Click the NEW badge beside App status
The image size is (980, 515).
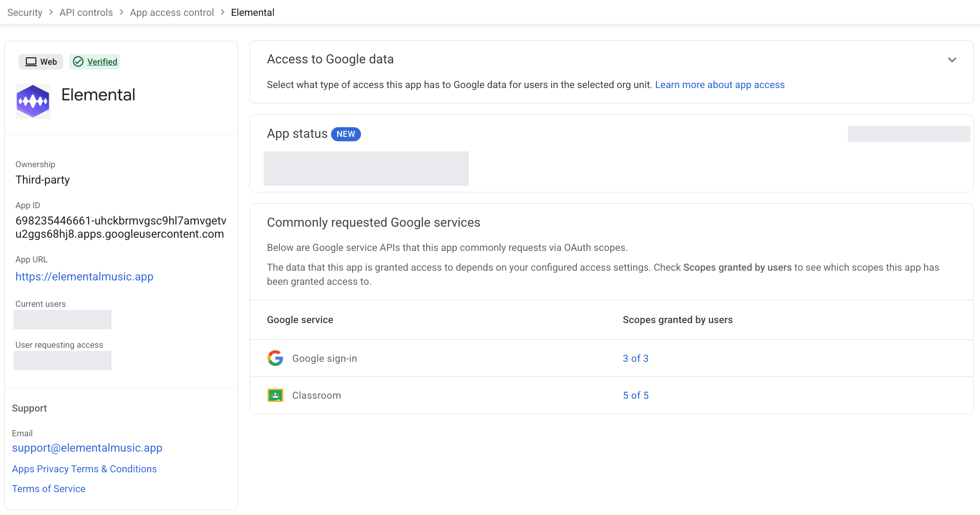click(346, 134)
